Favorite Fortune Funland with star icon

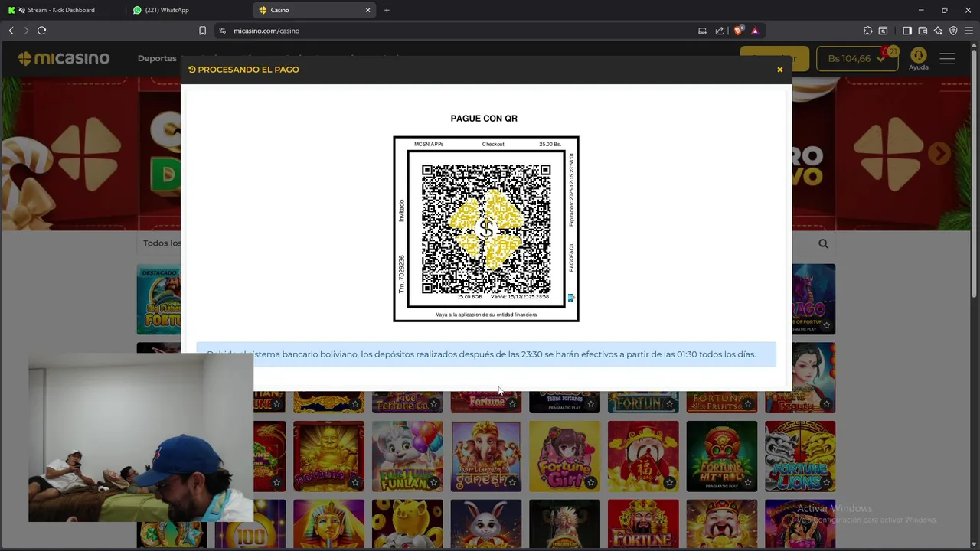pos(433,482)
